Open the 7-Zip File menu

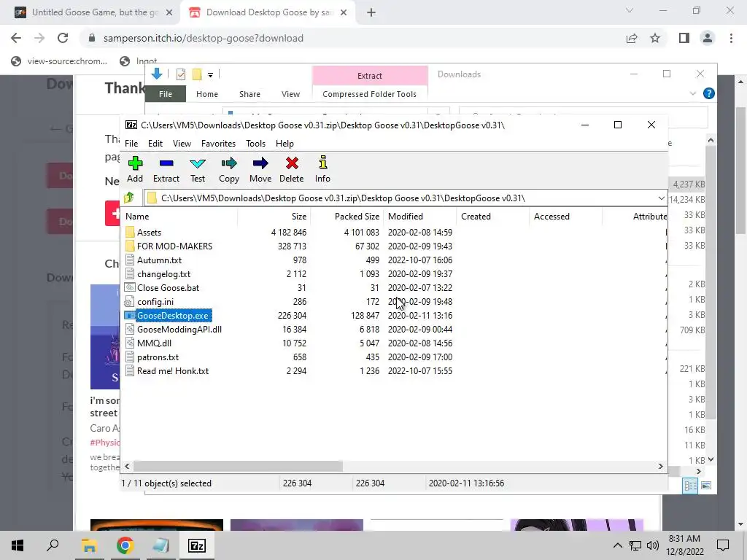pos(131,144)
